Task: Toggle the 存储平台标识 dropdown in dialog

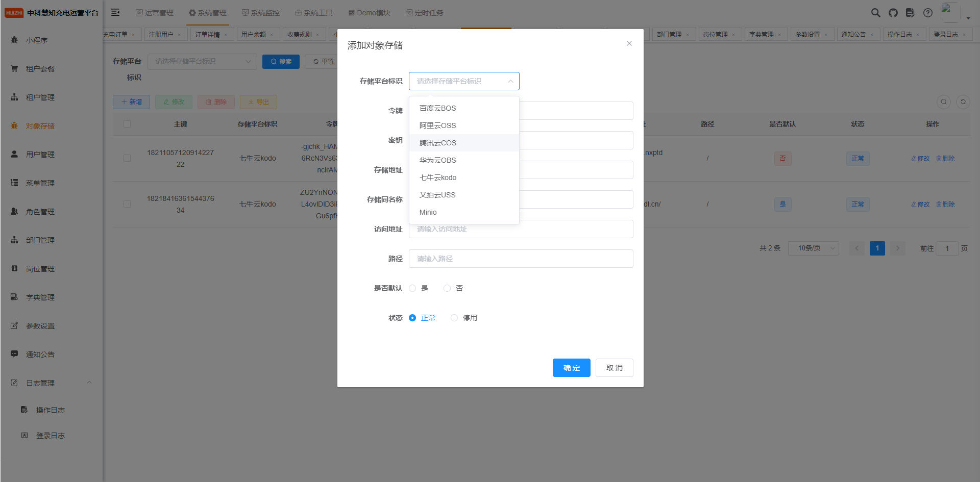Action: tap(464, 81)
